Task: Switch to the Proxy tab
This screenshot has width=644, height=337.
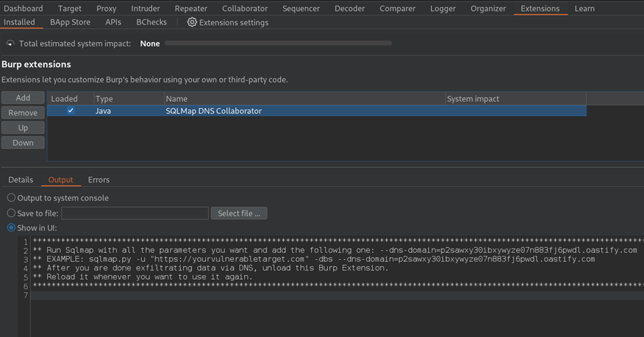Action: click(x=107, y=8)
